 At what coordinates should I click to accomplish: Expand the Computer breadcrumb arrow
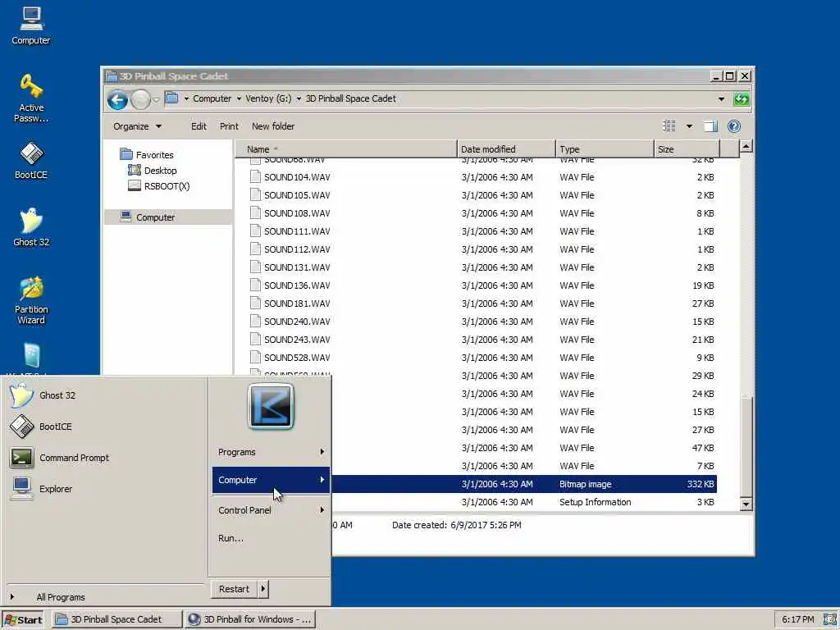(x=239, y=98)
